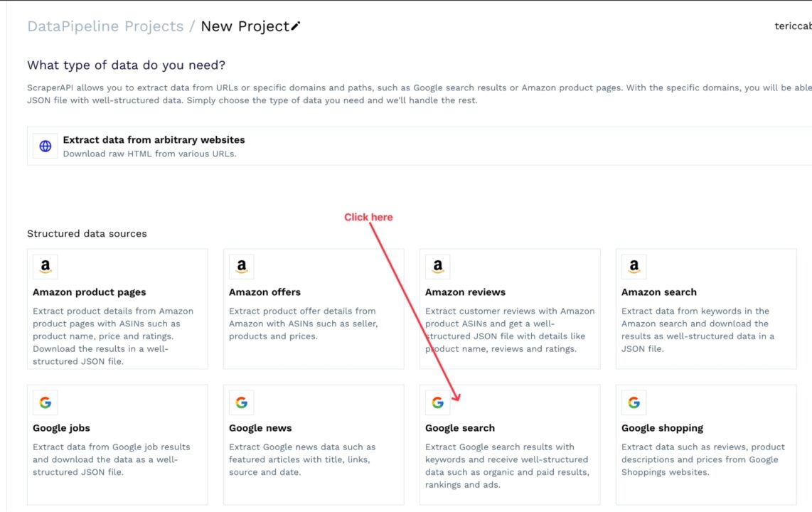The height and width of the screenshot is (512, 812).
Task: Click the Google shopping description text
Action: 703,459
